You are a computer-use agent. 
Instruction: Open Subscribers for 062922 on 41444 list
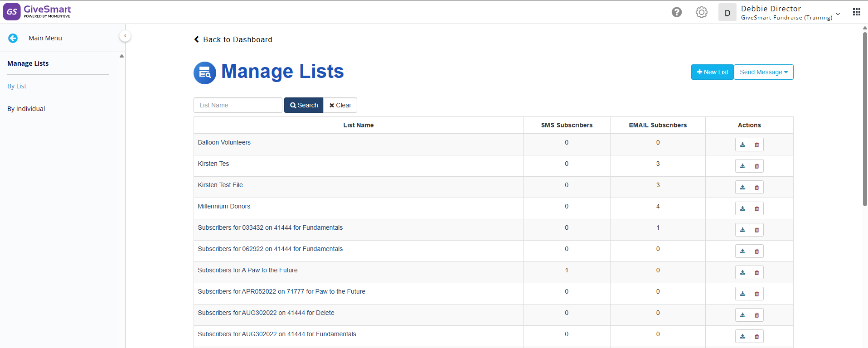[x=270, y=249]
